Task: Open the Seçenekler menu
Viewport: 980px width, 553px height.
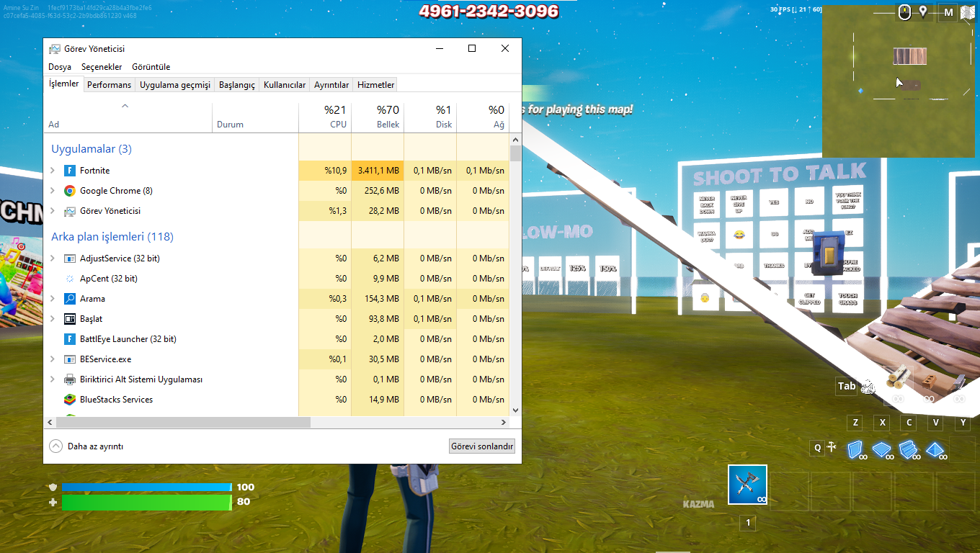Action: [102, 67]
